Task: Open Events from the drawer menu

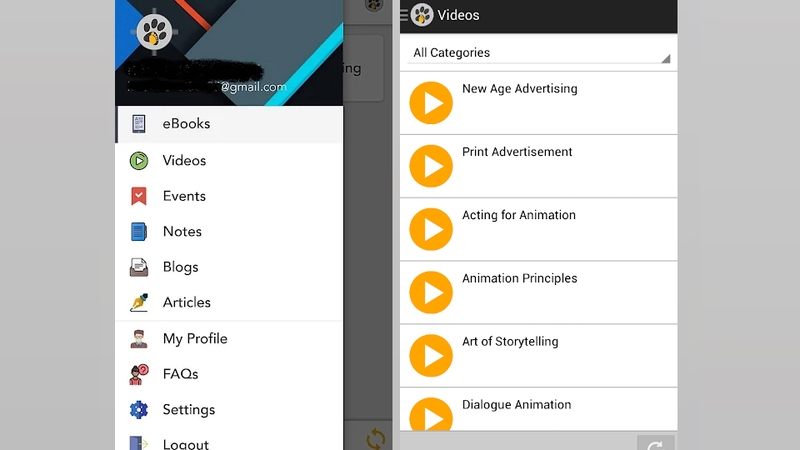Action: [x=230, y=196]
